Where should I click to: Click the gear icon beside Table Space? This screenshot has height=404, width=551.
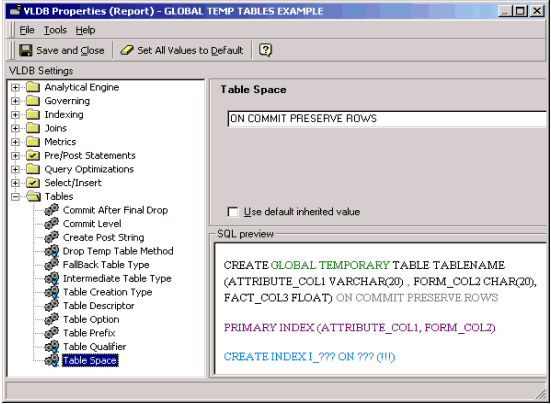click(51, 360)
